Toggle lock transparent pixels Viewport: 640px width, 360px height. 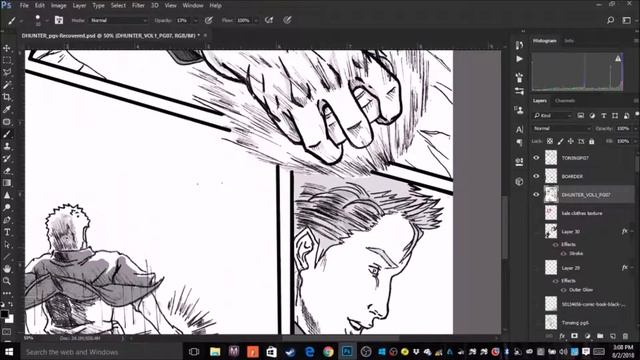point(550,141)
